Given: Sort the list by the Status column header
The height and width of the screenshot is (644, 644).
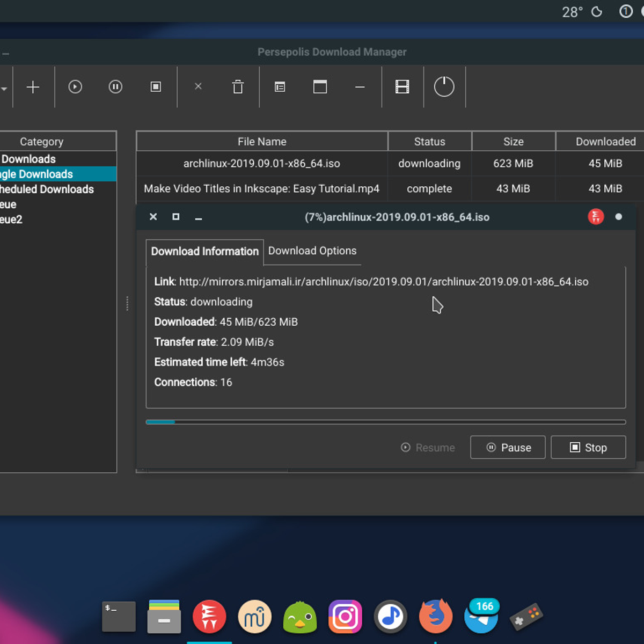Looking at the screenshot, I should pyautogui.click(x=429, y=142).
